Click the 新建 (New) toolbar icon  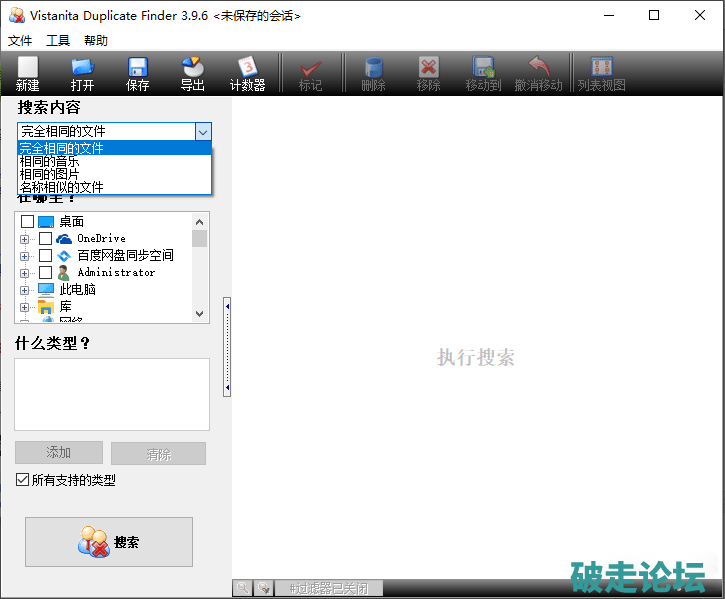[x=28, y=69]
